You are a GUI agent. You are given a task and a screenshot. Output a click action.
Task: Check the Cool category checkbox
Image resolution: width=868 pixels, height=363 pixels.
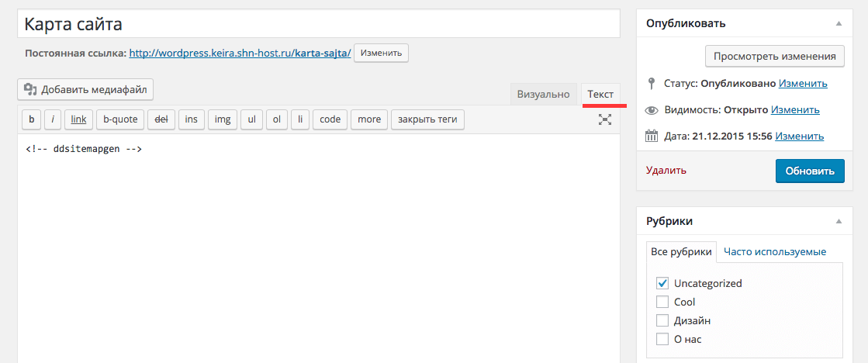[662, 302]
